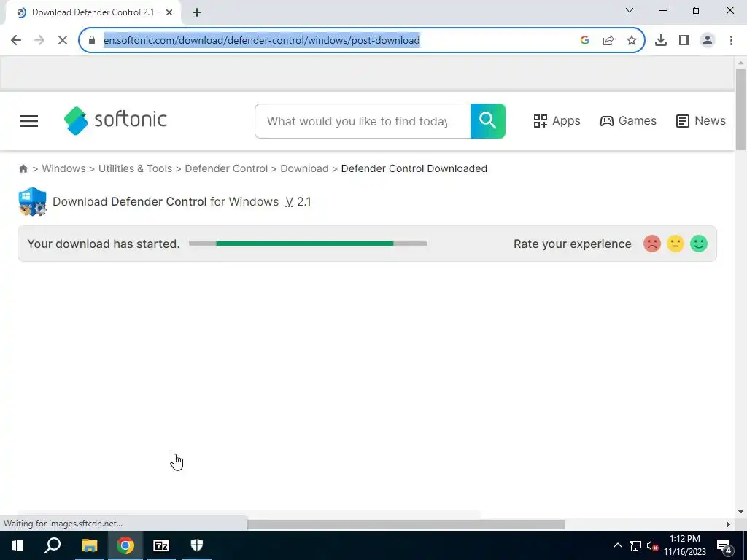Open the Windows breadcrumb link
The width and height of the screenshot is (747, 560).
point(64,168)
